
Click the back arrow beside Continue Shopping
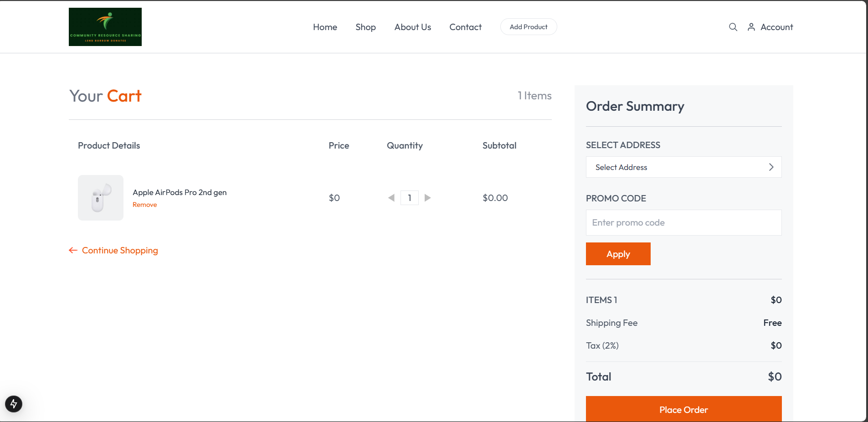[x=73, y=250]
